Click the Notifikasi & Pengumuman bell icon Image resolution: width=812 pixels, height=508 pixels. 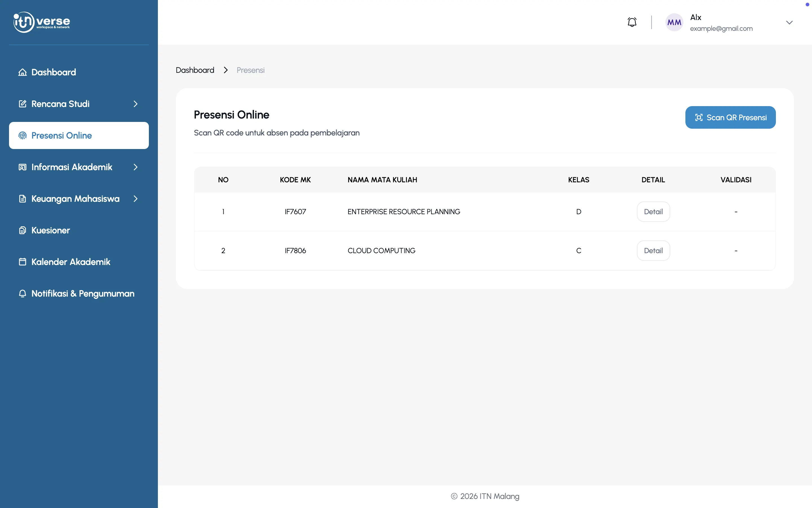(x=23, y=293)
